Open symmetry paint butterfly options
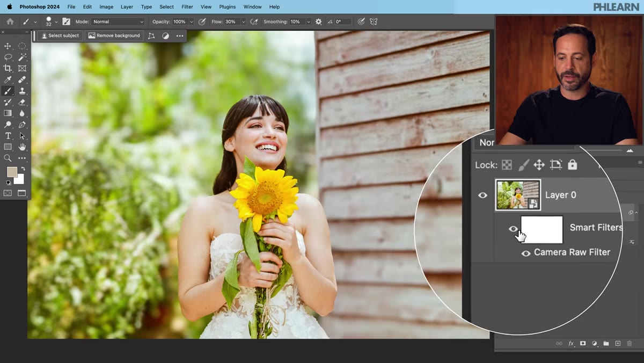The image size is (644, 363). coord(374,21)
